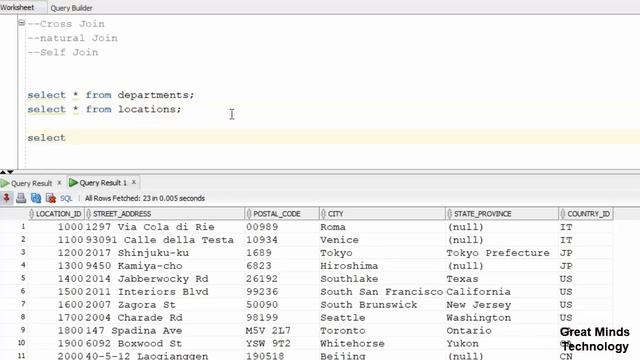Screen dimensions: 640x360
Task: Click the line 'select * from locations;'
Action: tap(104, 109)
